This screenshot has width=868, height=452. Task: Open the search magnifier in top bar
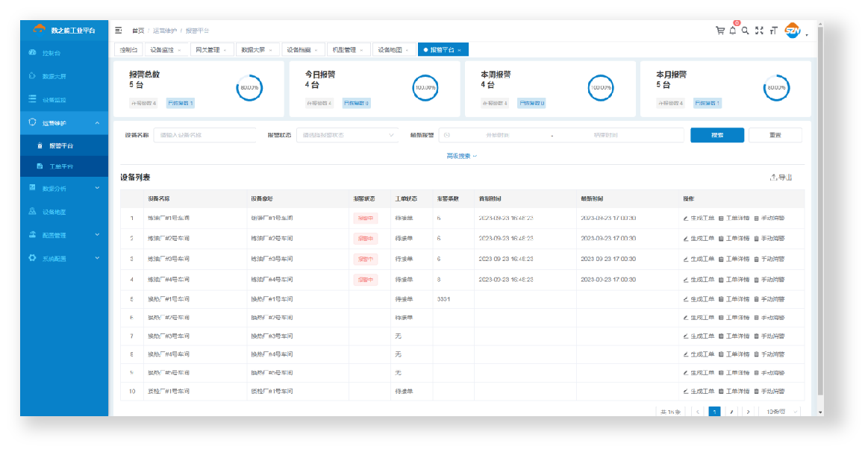pos(745,31)
